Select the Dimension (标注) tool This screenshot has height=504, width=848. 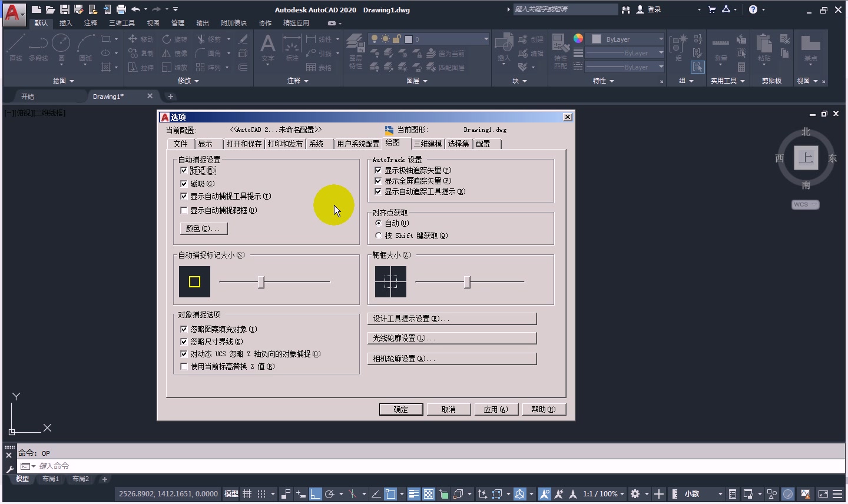pyautogui.click(x=292, y=48)
